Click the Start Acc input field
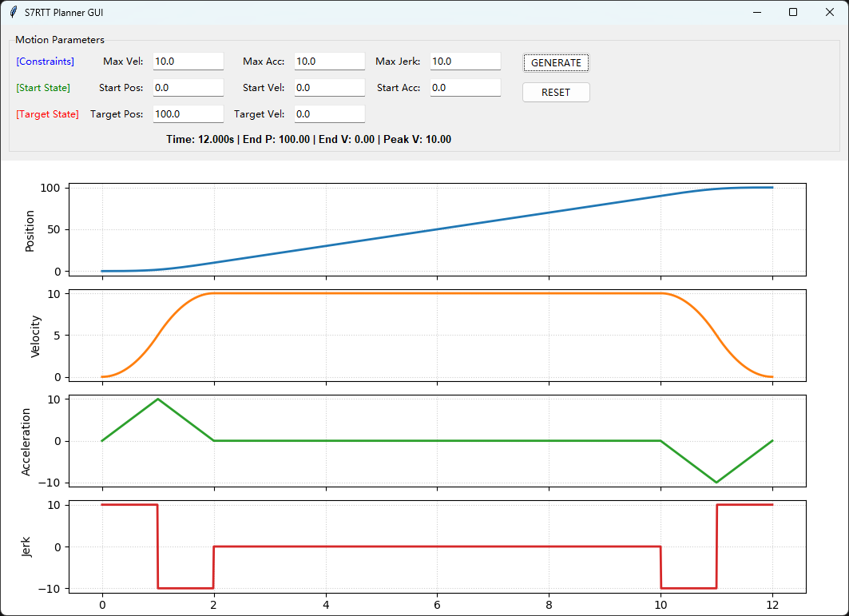The height and width of the screenshot is (616, 849). (x=465, y=88)
